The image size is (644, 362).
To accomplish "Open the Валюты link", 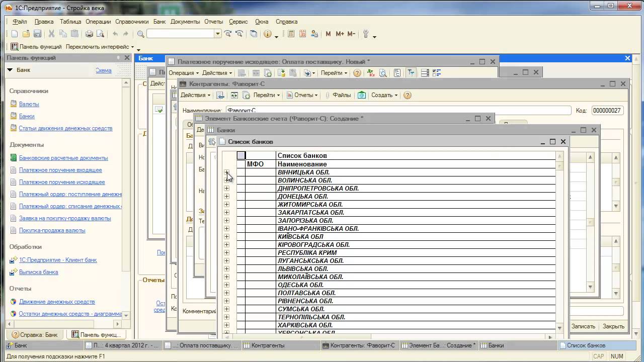I will coord(29,104).
